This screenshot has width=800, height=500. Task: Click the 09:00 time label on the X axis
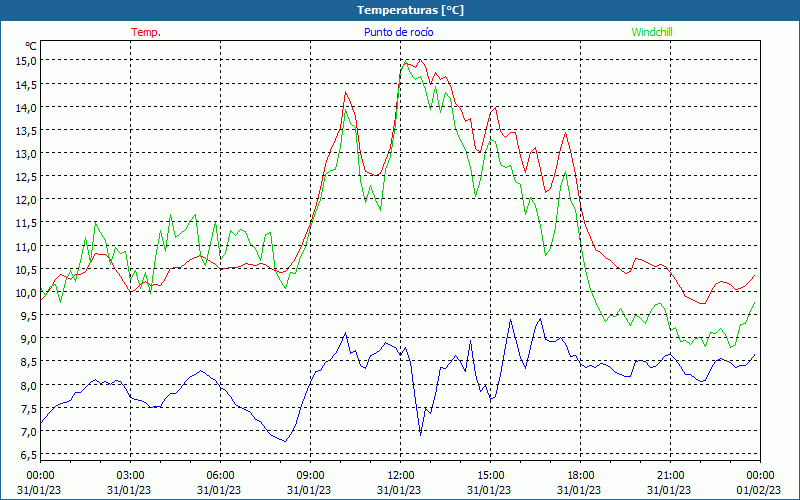(310, 475)
